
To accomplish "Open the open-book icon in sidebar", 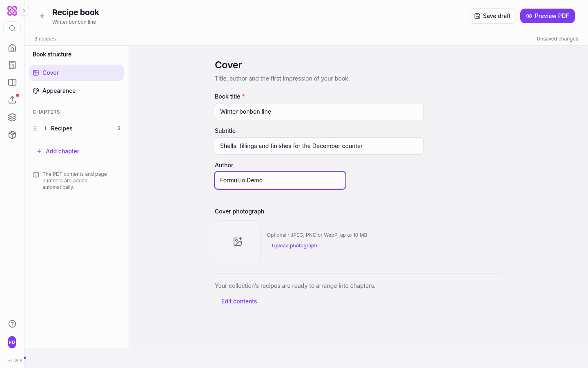I will click(x=12, y=83).
